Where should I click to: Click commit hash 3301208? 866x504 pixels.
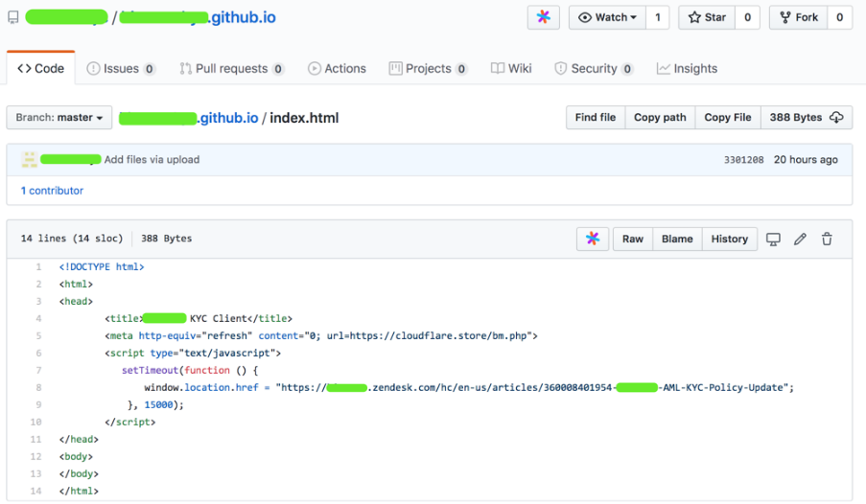coord(743,160)
